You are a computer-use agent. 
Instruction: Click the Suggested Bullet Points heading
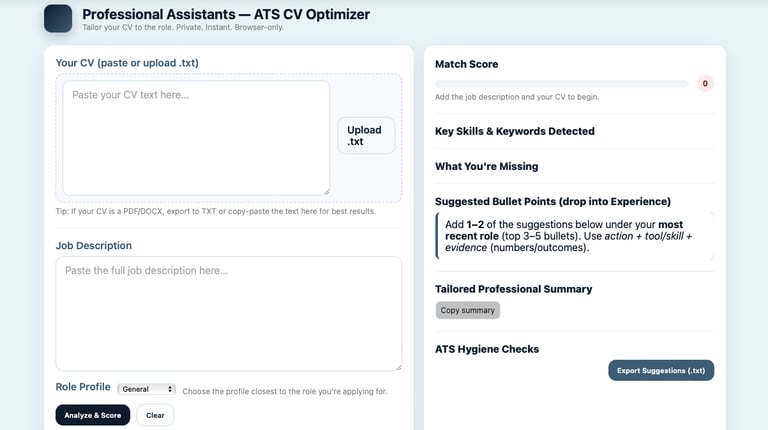point(553,201)
